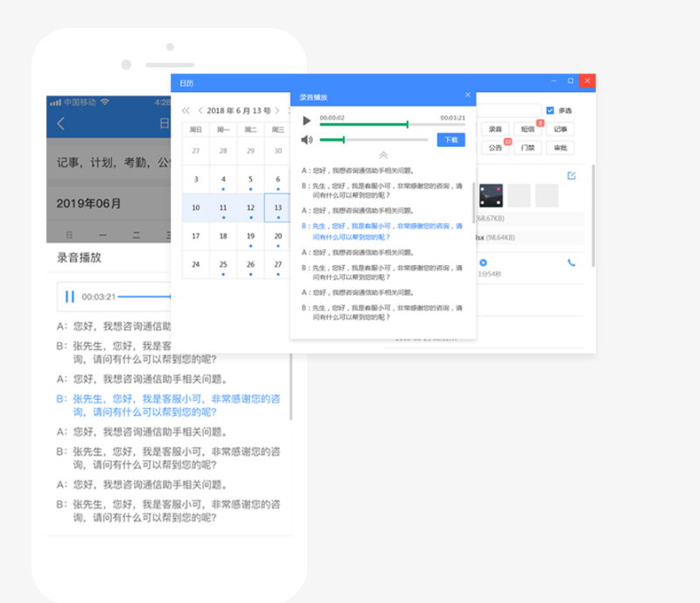Open the 门禁 filter tab
Screen dimensions: 700x603
click(x=528, y=148)
